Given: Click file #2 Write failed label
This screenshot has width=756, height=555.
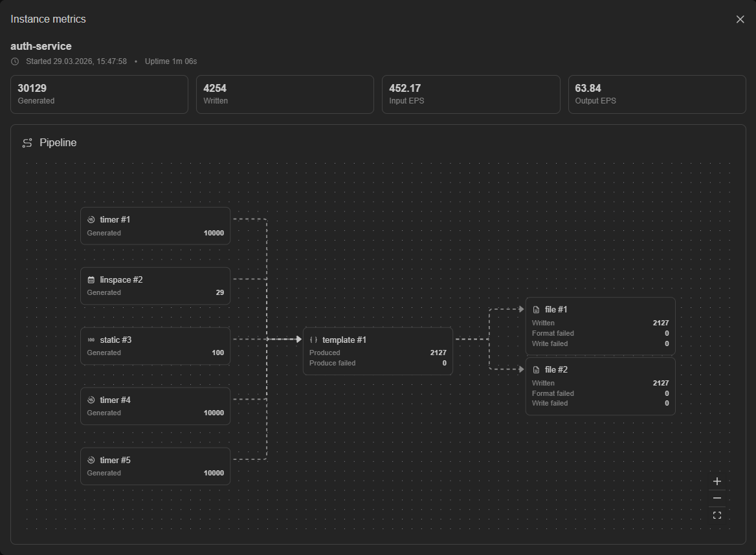Looking at the screenshot, I should [550, 404].
